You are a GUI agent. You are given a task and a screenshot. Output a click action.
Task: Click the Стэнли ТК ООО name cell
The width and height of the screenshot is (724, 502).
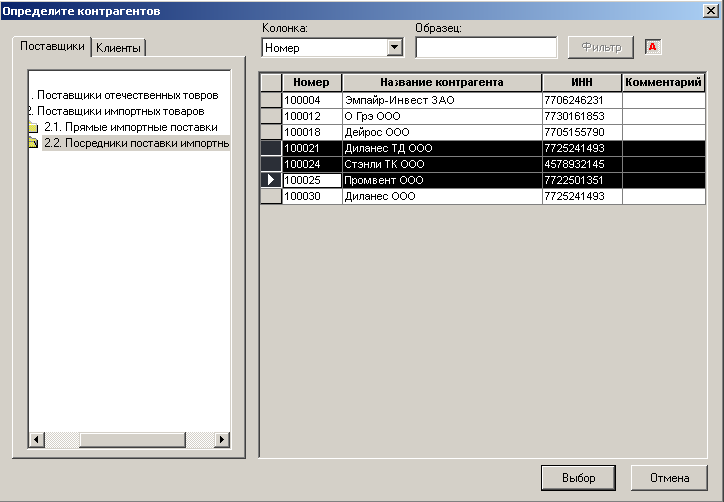pos(442,164)
